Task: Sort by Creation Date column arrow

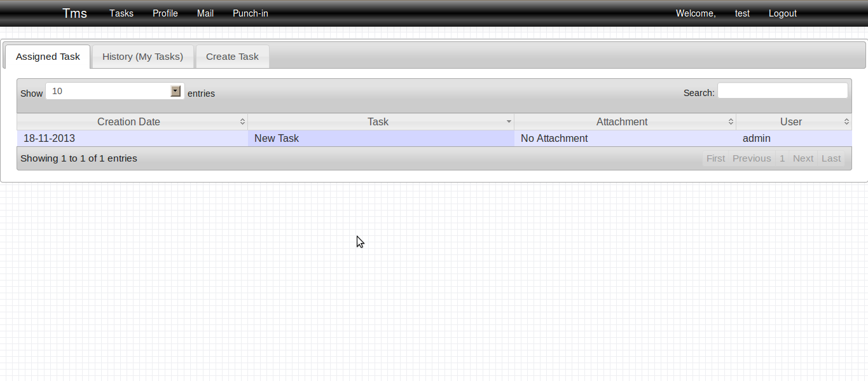Action: click(x=242, y=121)
